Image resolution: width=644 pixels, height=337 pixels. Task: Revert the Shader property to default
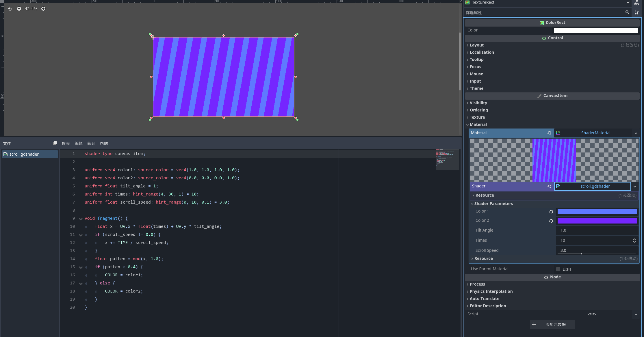[x=549, y=187]
